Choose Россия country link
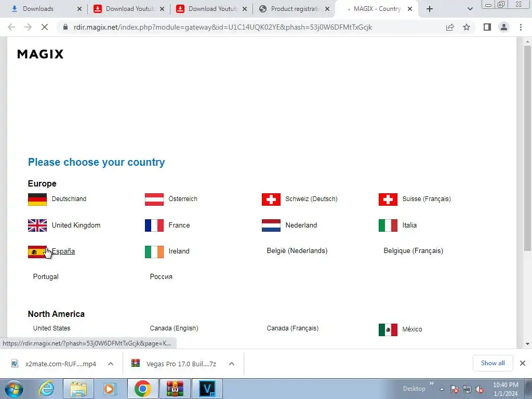532x399 pixels. pyautogui.click(x=161, y=276)
